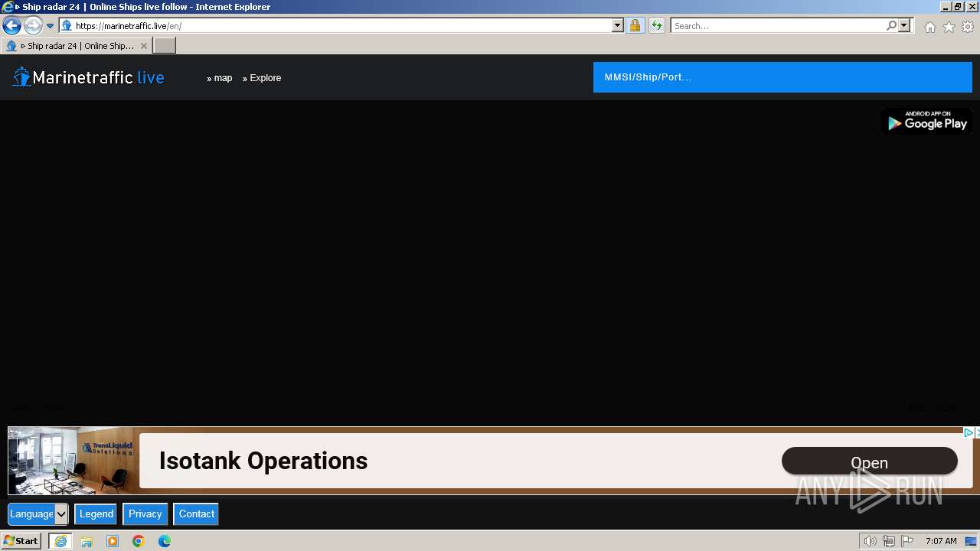980x551 pixels.
Task: Click the address bar URL field
Action: point(341,25)
